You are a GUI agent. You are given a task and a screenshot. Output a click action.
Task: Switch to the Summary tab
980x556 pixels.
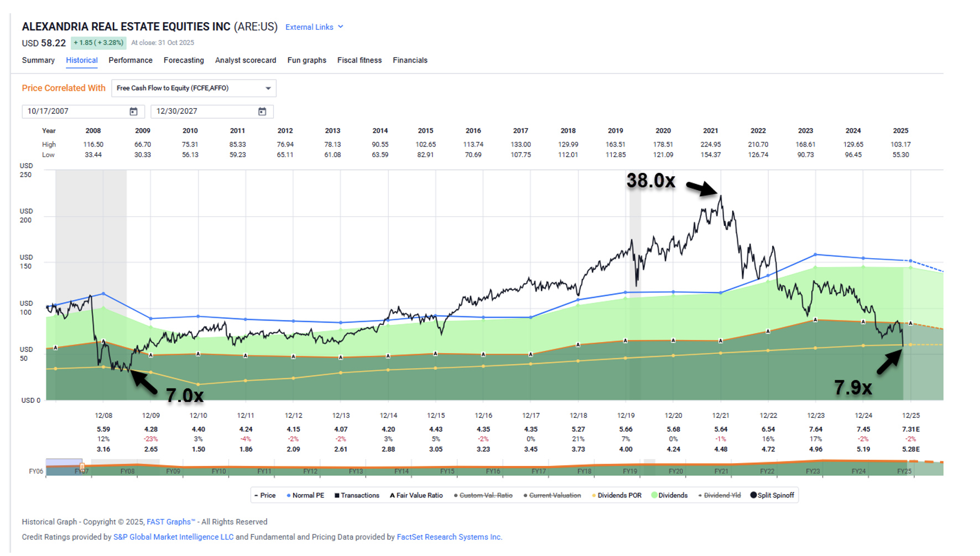[x=38, y=60]
